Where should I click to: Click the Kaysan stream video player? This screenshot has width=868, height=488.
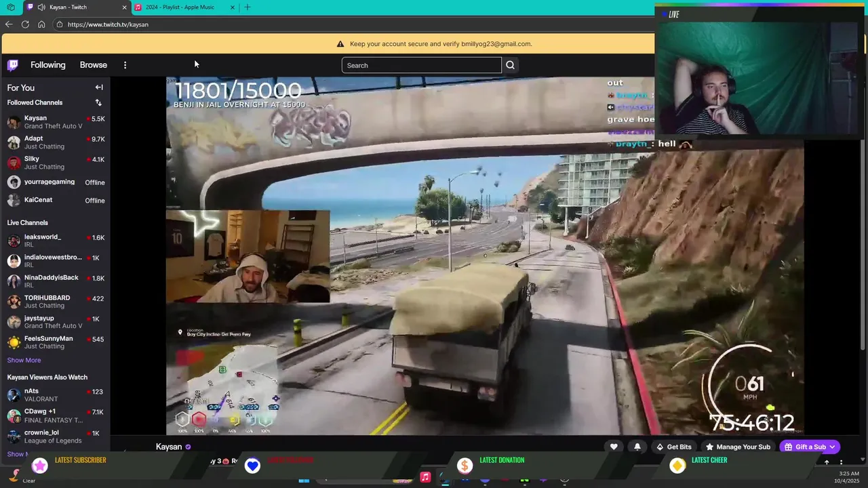(x=485, y=256)
